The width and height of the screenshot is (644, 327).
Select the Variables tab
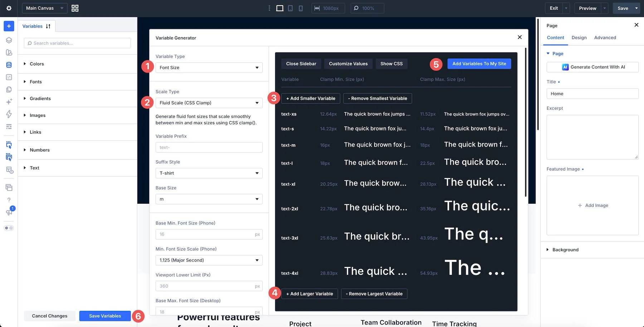(33, 26)
